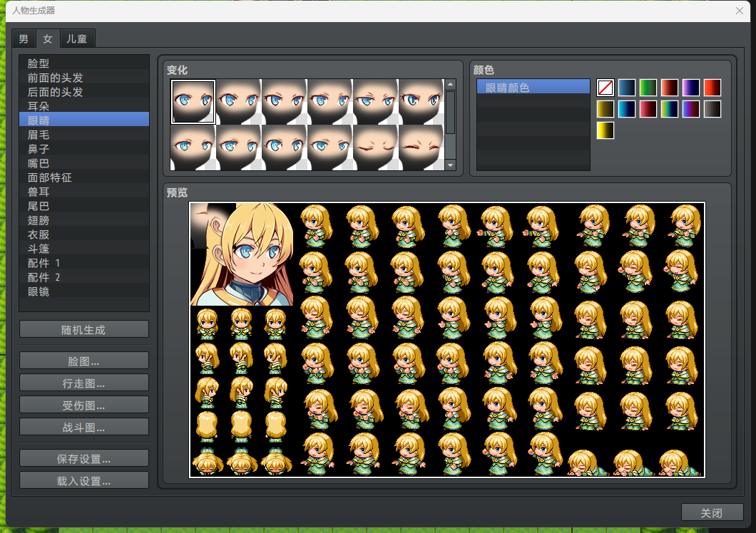
Task: Click the 关闭 button
Action: (x=712, y=513)
